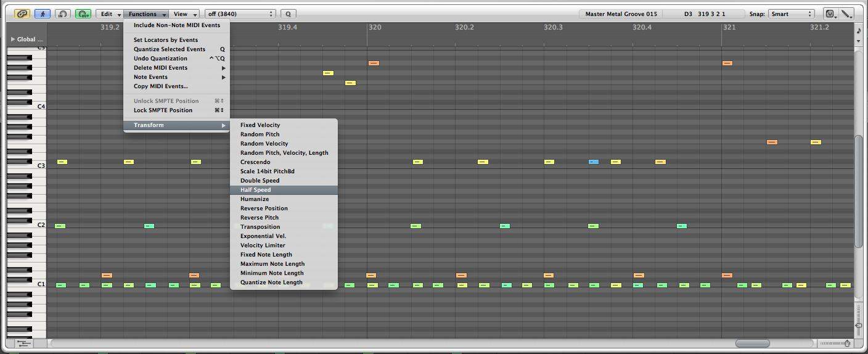Click the MIDI In button
The width and height of the screenshot is (868, 354).
(x=62, y=14)
